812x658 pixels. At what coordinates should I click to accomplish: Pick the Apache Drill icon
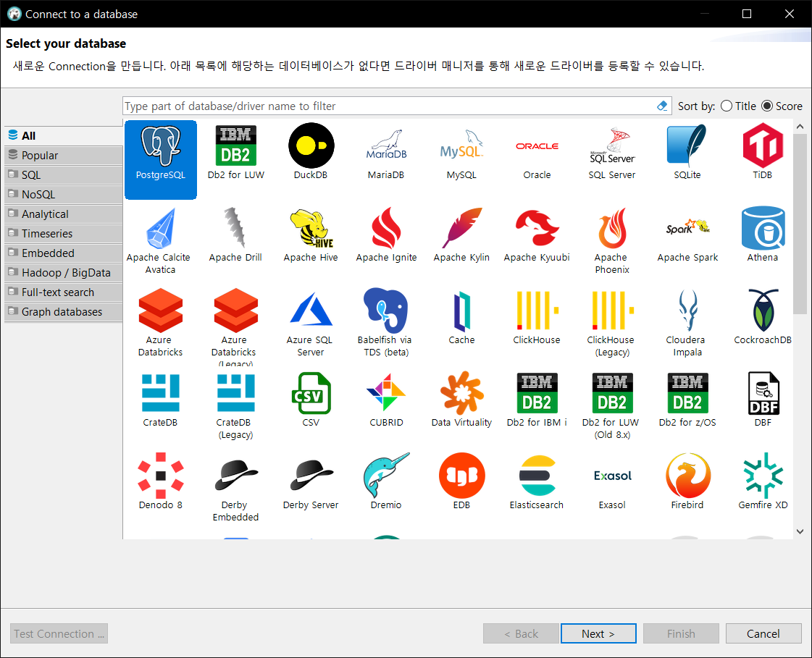tap(235, 229)
